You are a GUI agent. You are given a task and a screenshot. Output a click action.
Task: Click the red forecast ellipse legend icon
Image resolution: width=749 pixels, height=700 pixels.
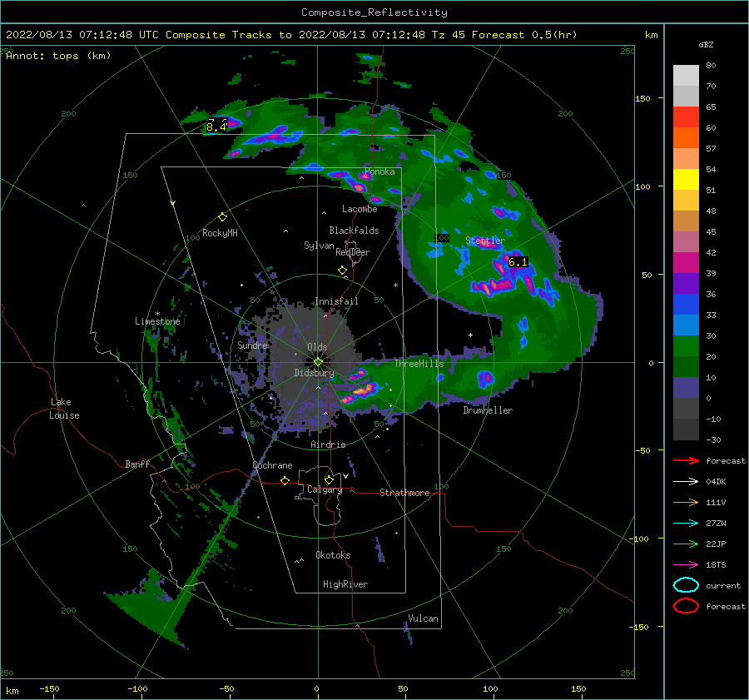point(686,606)
